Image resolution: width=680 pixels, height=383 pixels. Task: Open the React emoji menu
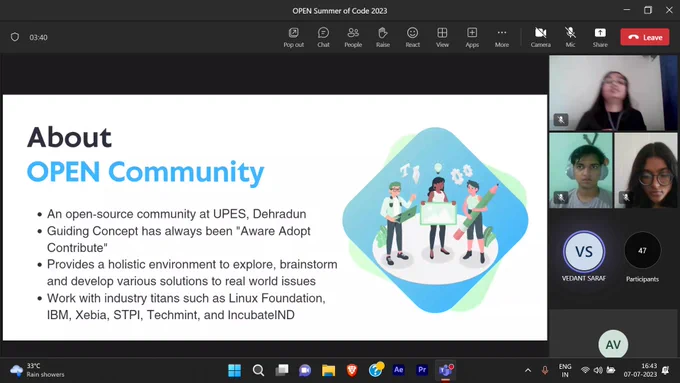pyautogui.click(x=412, y=37)
